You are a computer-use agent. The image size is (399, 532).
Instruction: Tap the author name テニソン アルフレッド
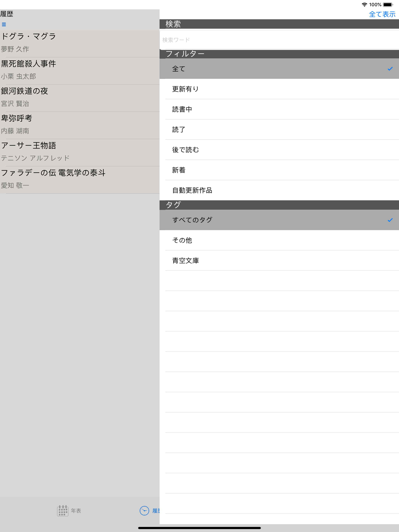pos(35,158)
